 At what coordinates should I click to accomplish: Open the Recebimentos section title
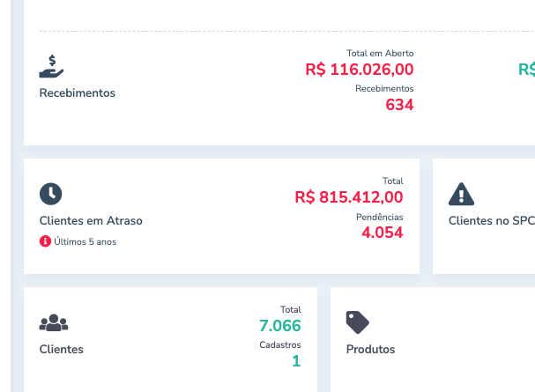(x=77, y=92)
